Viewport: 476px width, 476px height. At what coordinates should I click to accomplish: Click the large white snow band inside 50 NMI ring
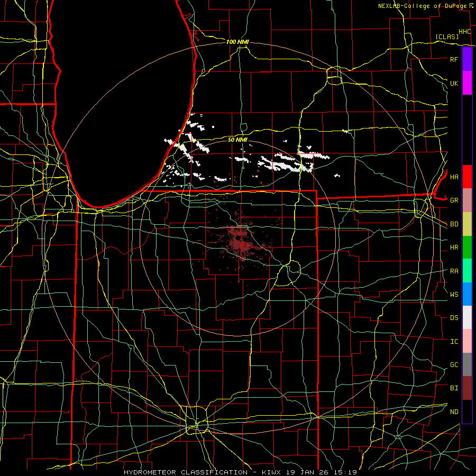(286, 164)
